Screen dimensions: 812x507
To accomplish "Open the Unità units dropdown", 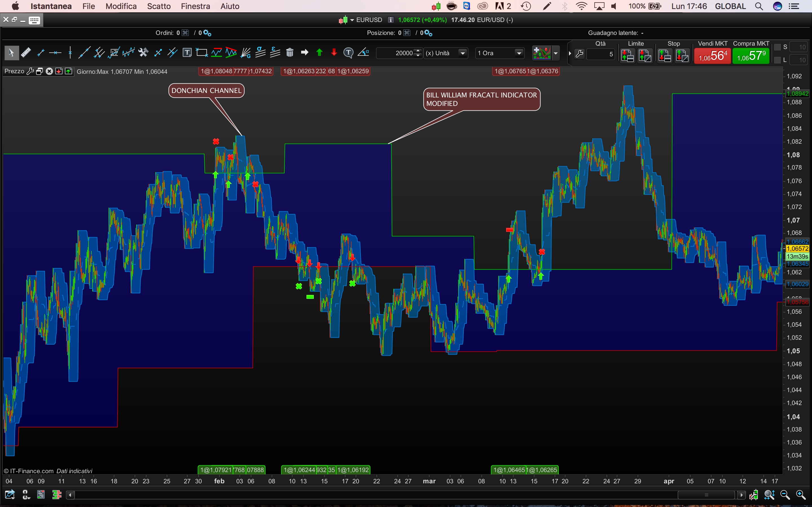I will (x=463, y=53).
